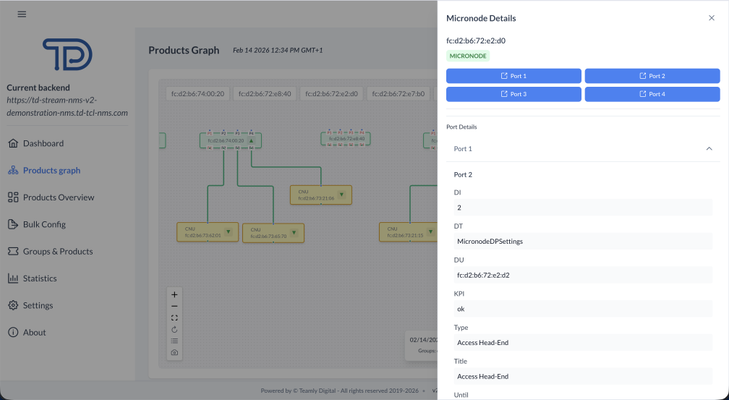This screenshot has width=729, height=400.
Task: Close the Micronode Details panel
Action: 711,18
